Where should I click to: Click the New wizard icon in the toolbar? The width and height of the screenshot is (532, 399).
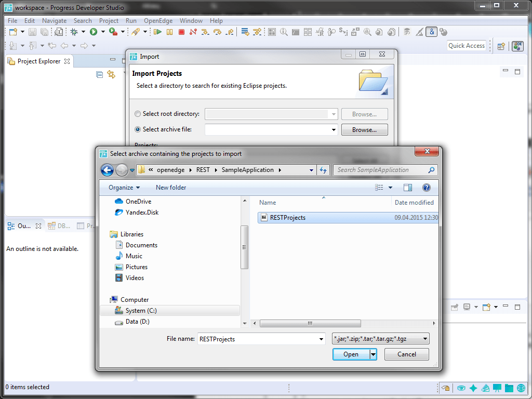point(13,32)
